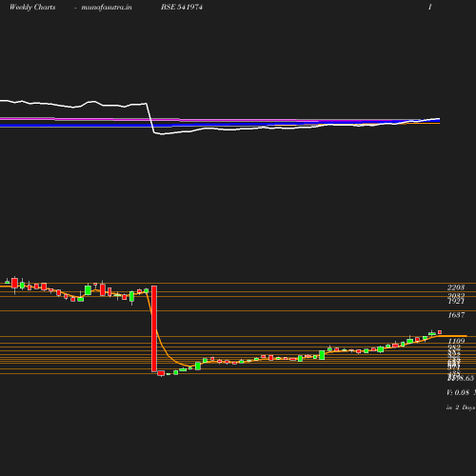Click the 'munafasutra.in' site label
The width and height of the screenshot is (476, 476).
pos(107,8)
